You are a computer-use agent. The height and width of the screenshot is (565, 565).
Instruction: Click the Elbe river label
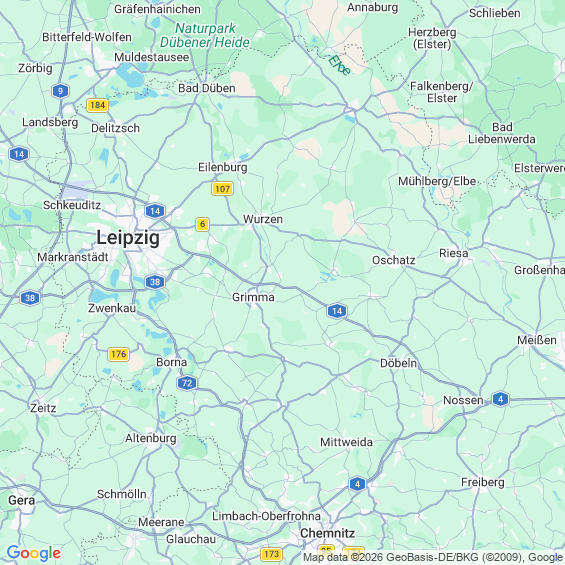pos(339,65)
